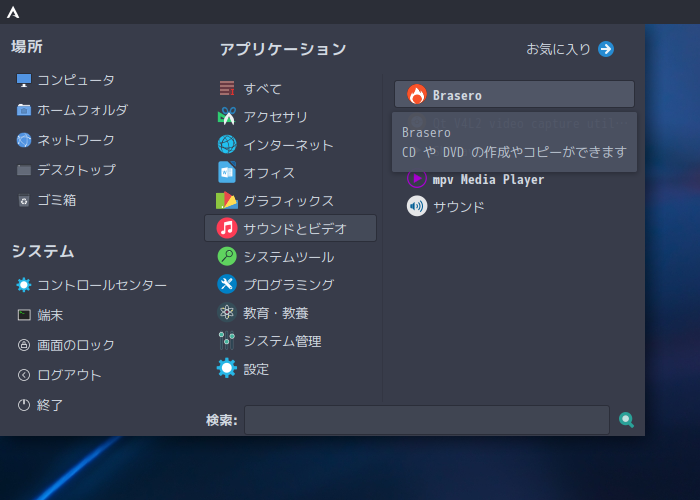This screenshot has width=700, height=500.
Task: Select プログラミング tools icon
Action: [227, 284]
